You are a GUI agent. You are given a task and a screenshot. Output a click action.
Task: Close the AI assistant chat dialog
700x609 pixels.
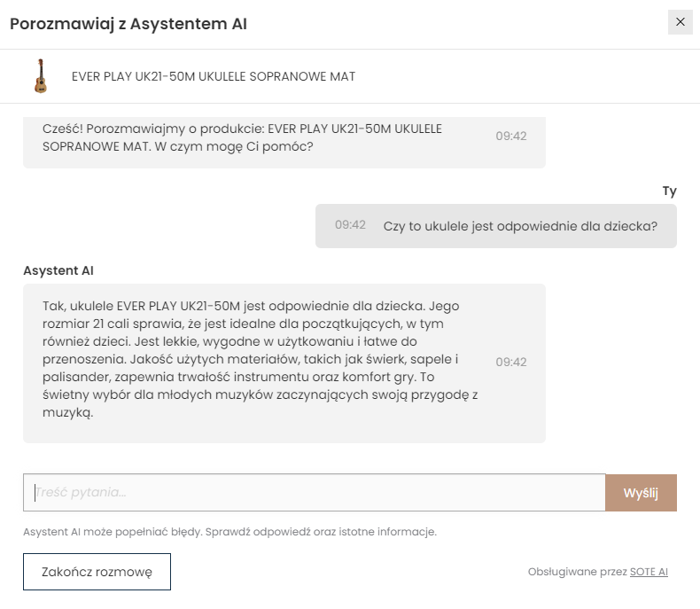(680, 22)
